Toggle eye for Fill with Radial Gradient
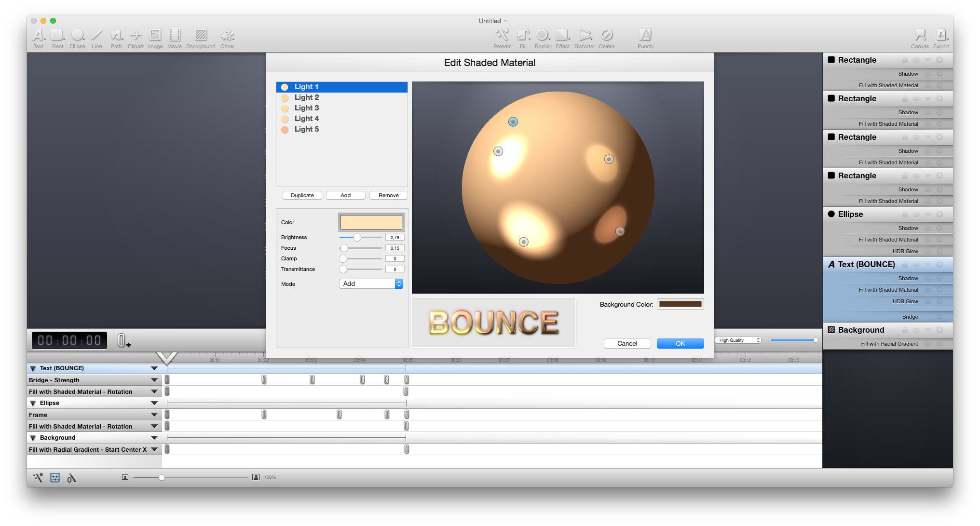This screenshot has height=526, width=980. click(x=927, y=344)
